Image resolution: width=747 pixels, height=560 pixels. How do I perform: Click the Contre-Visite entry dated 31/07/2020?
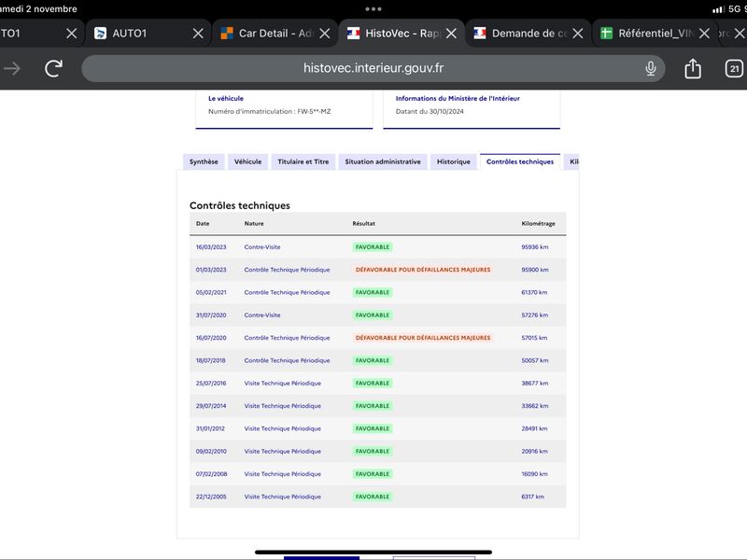coord(262,315)
